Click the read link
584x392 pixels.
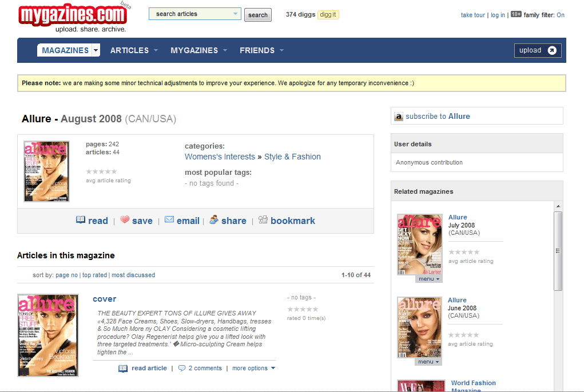pos(98,221)
